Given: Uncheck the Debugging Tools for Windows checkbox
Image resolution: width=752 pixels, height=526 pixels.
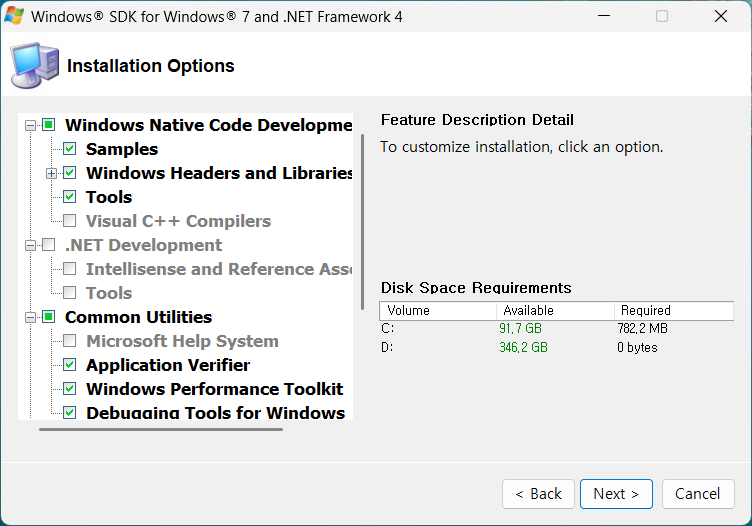Looking at the screenshot, I should (70, 412).
